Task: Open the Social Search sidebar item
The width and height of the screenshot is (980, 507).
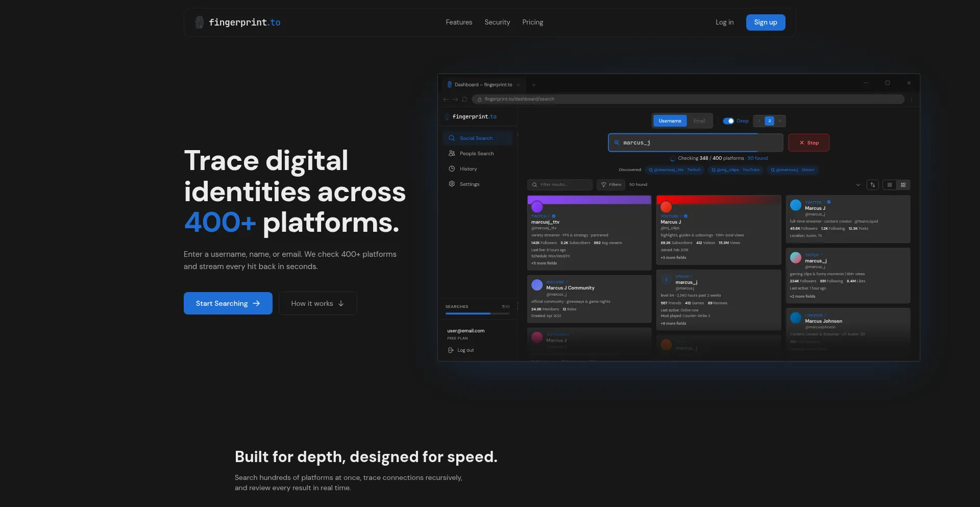Action: point(478,138)
